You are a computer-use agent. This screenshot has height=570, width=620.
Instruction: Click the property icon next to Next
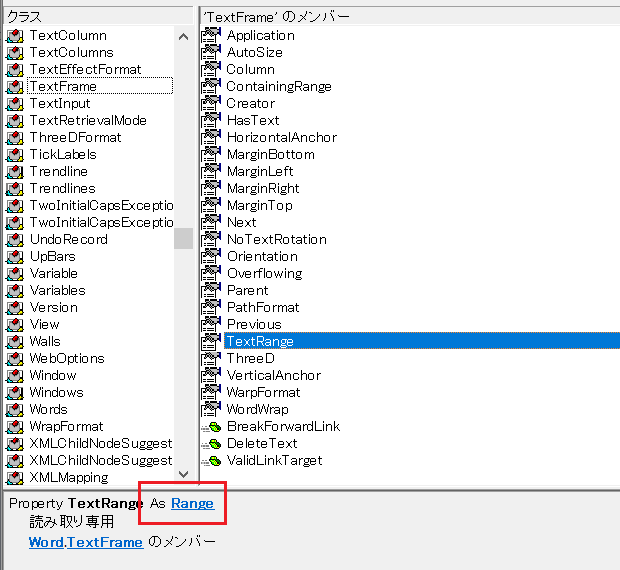coord(211,223)
